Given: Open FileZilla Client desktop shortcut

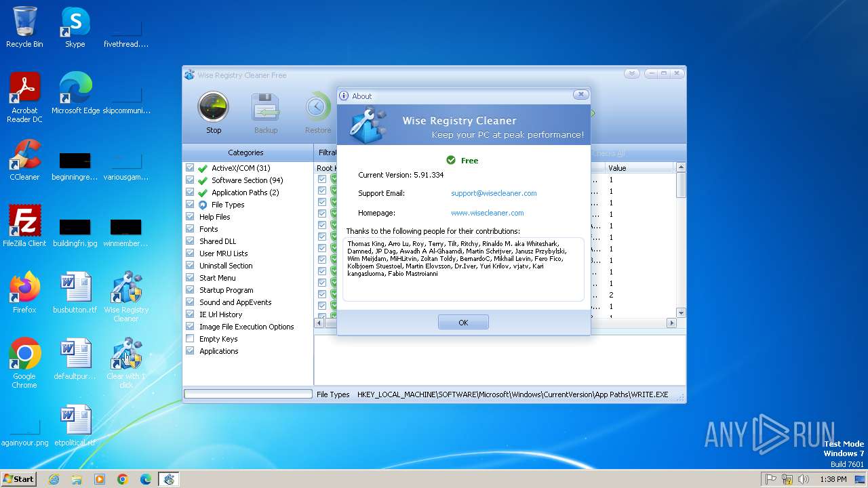Looking at the screenshot, I should (x=24, y=226).
